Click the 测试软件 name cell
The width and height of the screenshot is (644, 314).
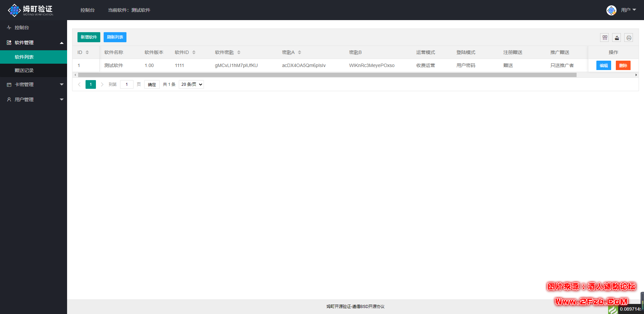point(114,65)
